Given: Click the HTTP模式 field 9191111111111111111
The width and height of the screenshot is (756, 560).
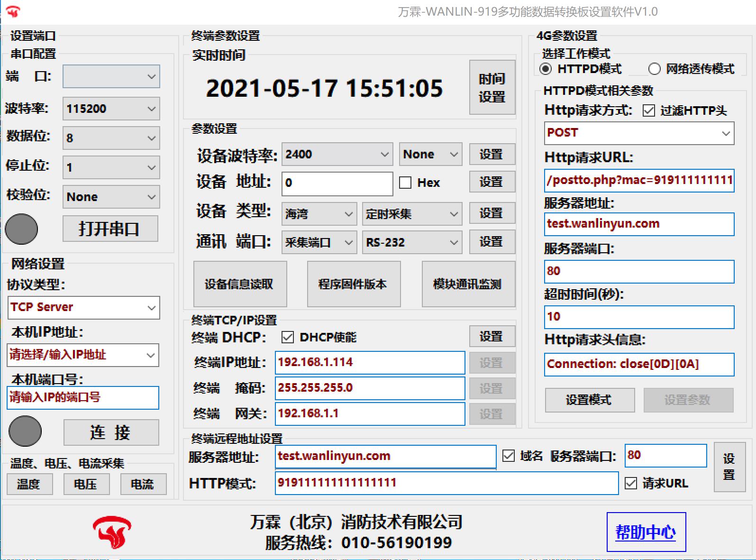Looking at the screenshot, I should point(447,483).
